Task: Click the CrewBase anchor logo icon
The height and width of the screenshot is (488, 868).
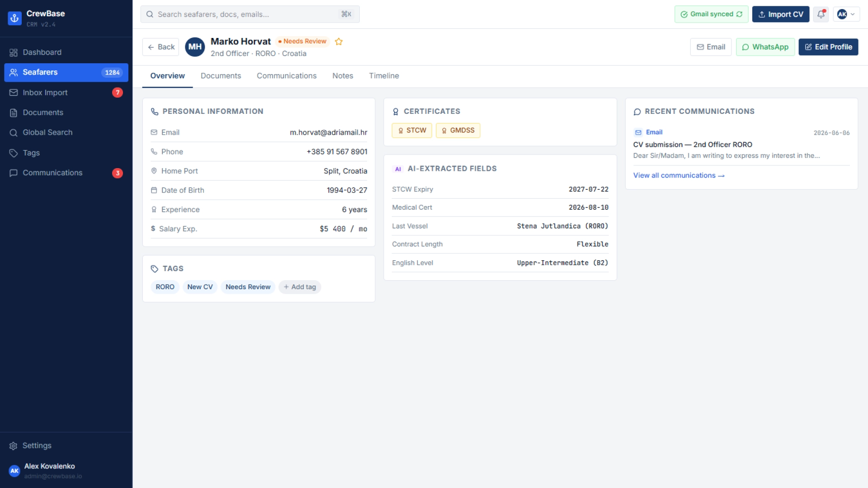Action: (x=14, y=18)
